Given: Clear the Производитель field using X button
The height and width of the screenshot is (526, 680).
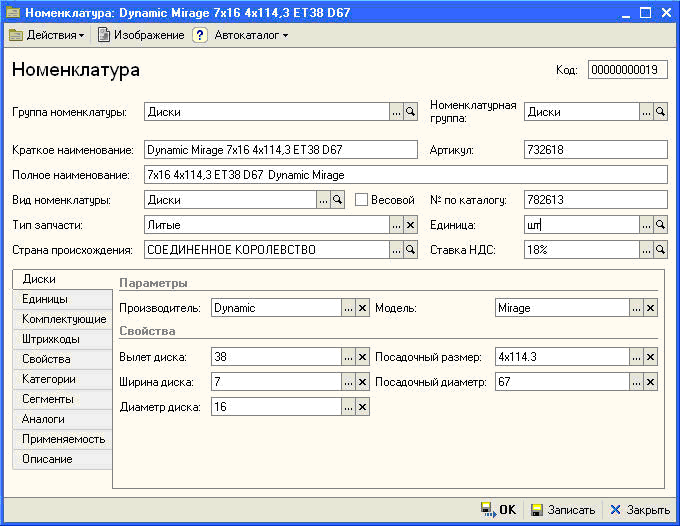Looking at the screenshot, I should [363, 308].
